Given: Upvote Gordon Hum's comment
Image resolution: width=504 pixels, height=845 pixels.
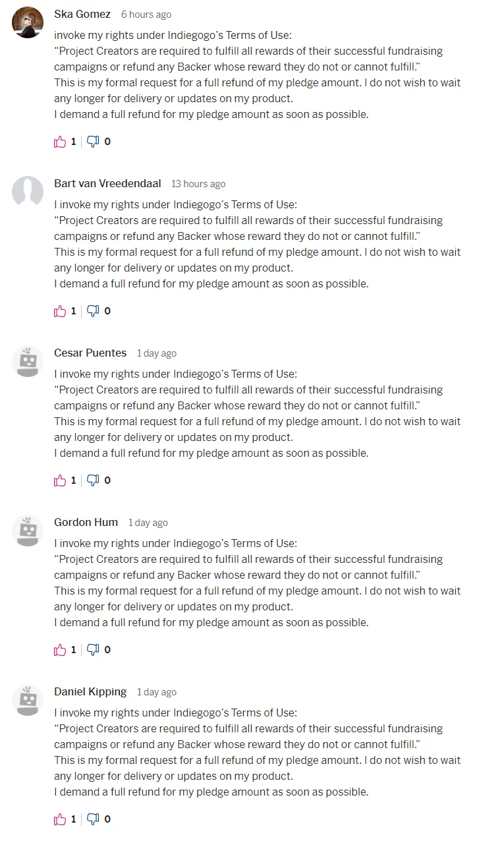Looking at the screenshot, I should 60,650.
